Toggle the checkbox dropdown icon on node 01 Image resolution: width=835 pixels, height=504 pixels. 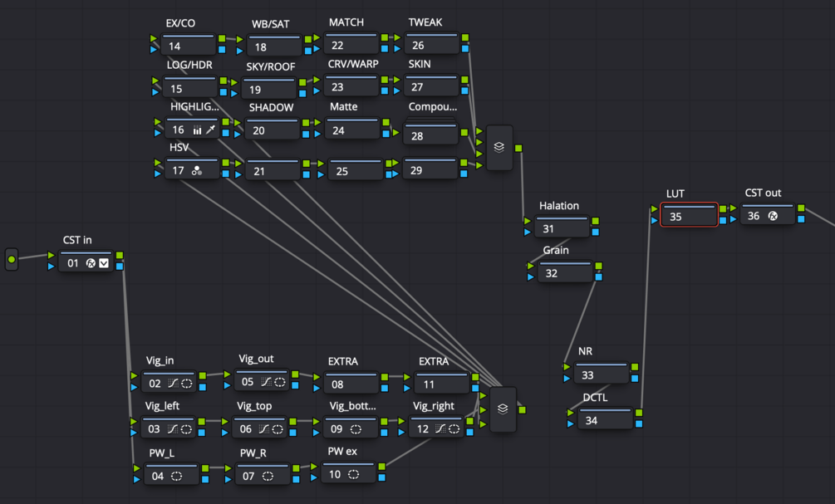coord(104,263)
